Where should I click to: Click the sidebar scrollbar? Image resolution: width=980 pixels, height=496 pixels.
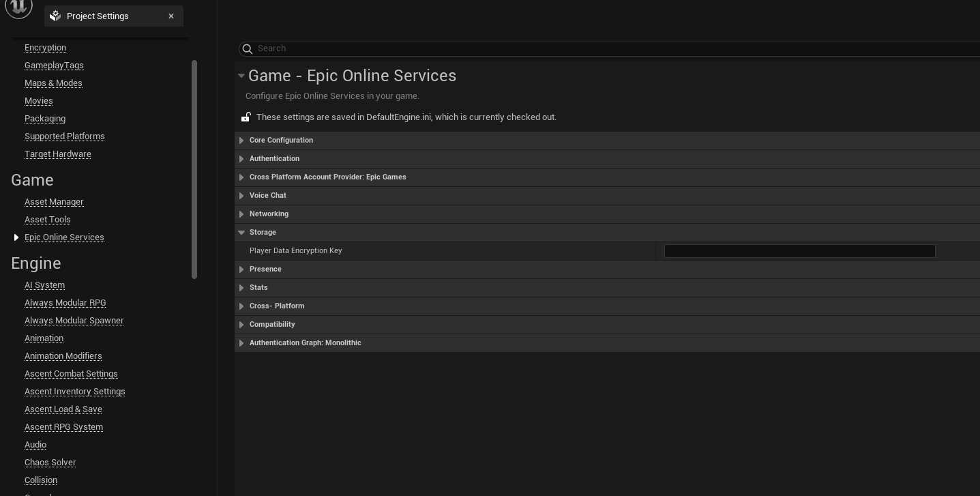pos(194,169)
